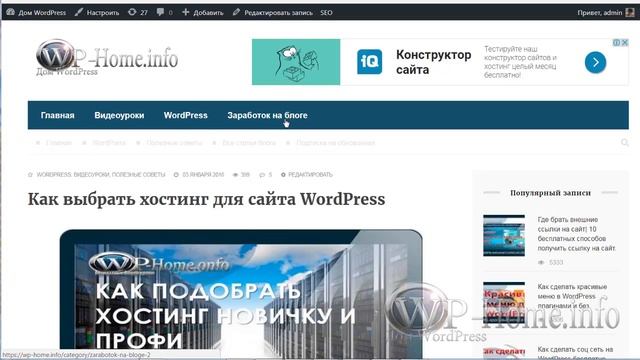The height and width of the screenshot is (360, 640).
Task: Click the ad info icon
Action: [617, 42]
